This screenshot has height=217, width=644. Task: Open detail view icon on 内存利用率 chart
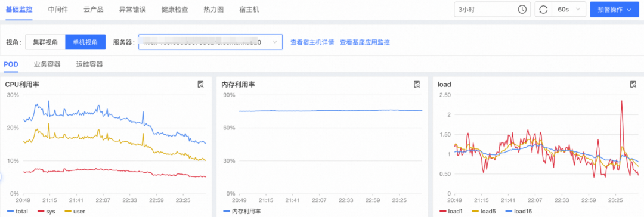(417, 85)
